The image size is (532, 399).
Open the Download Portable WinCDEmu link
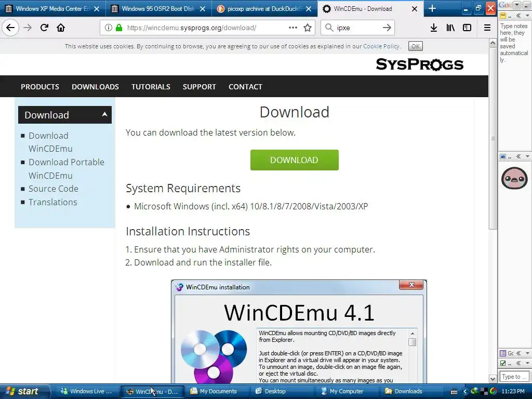pyautogui.click(x=66, y=169)
